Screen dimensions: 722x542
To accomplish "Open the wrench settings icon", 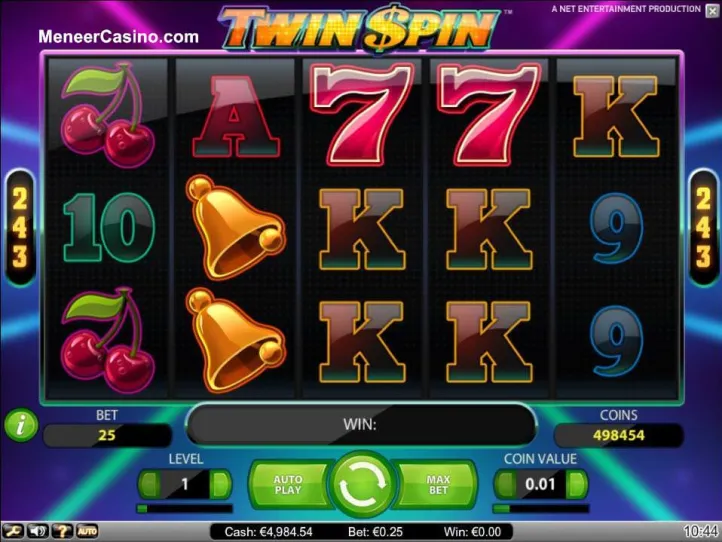I will tap(12, 531).
